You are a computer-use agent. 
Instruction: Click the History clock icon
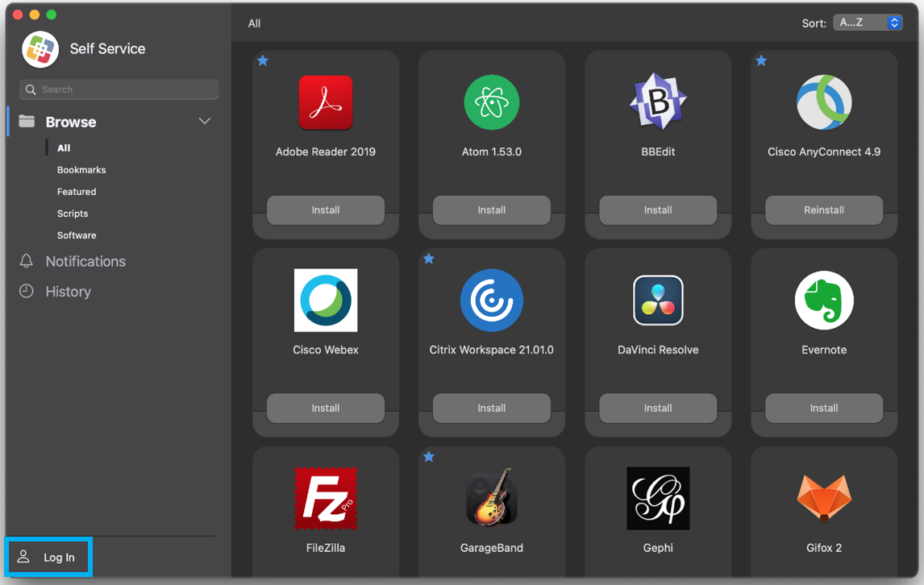(x=26, y=291)
